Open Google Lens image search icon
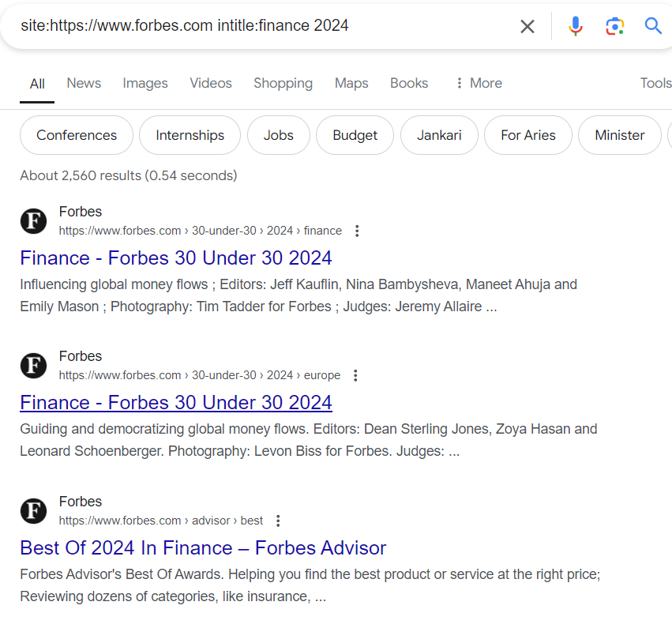 [x=614, y=26]
